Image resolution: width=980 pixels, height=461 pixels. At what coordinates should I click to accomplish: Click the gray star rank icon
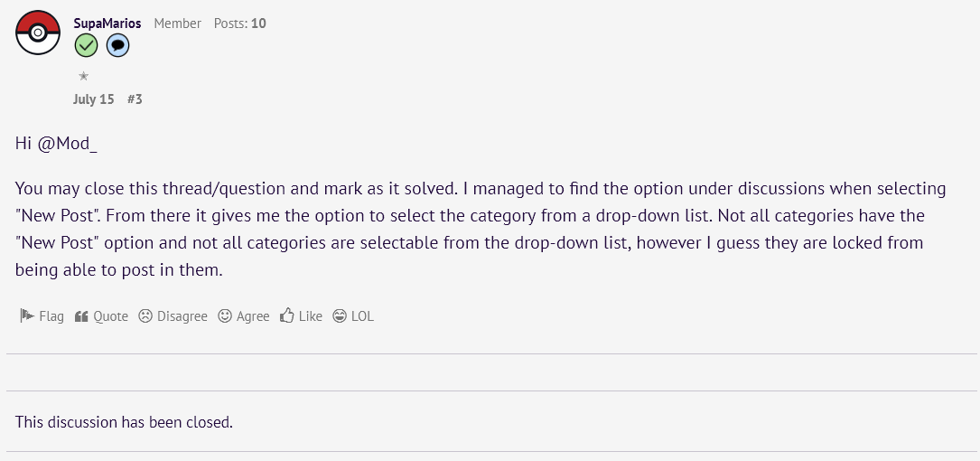click(83, 76)
